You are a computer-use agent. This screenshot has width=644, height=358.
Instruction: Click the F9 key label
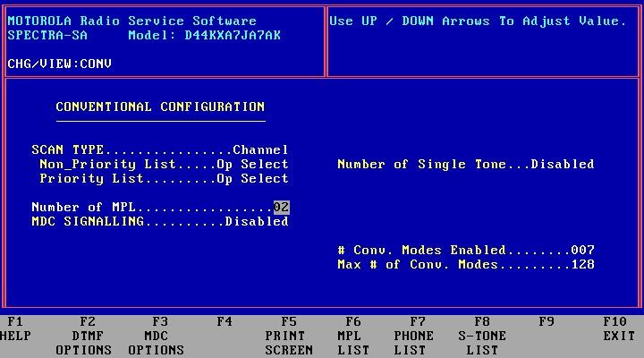coord(547,321)
